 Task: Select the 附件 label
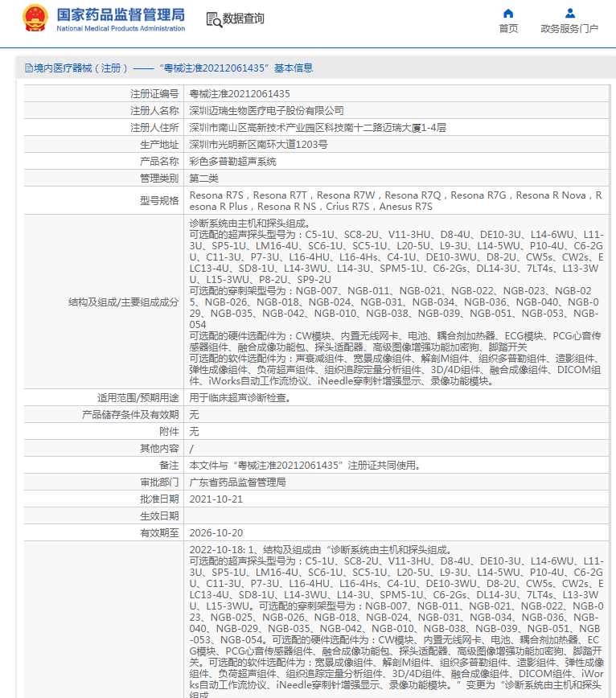[169, 432]
